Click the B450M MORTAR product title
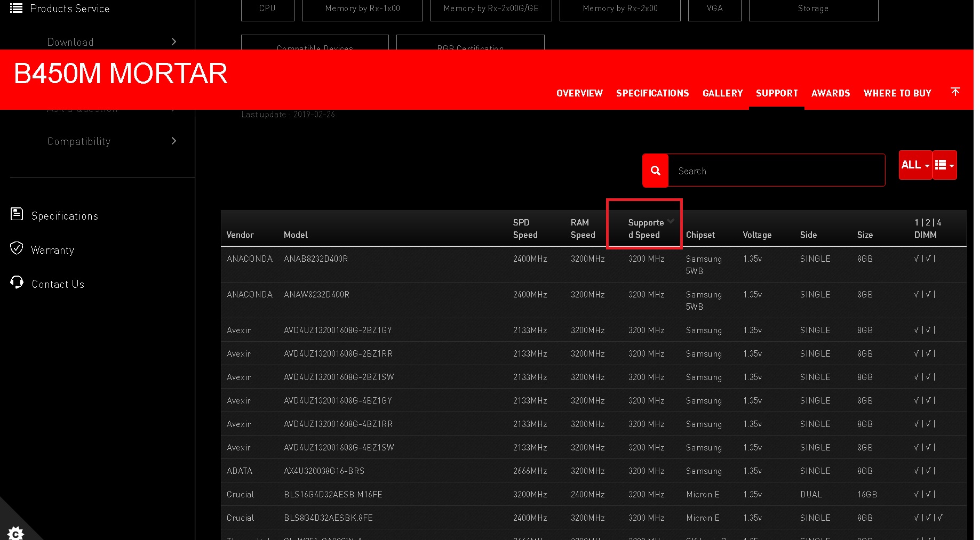Image resolution: width=980 pixels, height=540 pixels. pyautogui.click(x=121, y=73)
